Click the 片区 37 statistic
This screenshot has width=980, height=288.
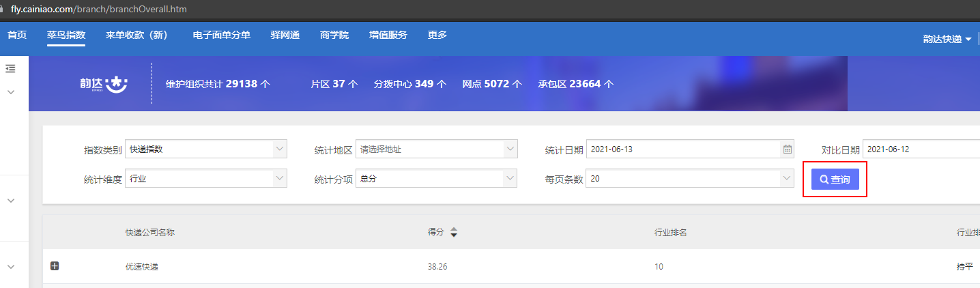[x=334, y=84]
